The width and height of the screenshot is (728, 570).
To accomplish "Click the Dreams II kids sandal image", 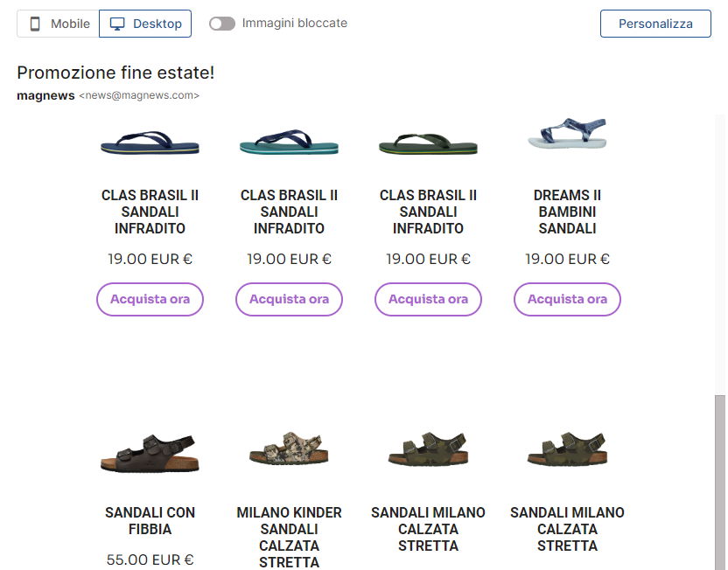I will 567,134.
